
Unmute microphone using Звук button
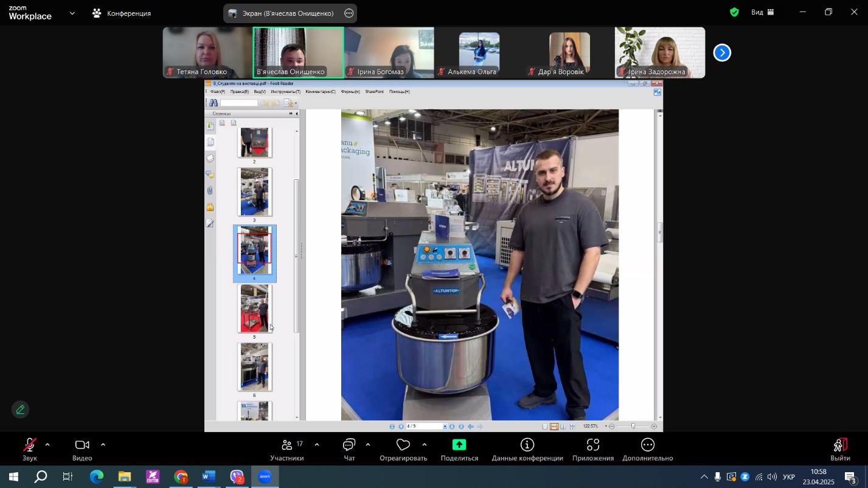[x=29, y=451]
